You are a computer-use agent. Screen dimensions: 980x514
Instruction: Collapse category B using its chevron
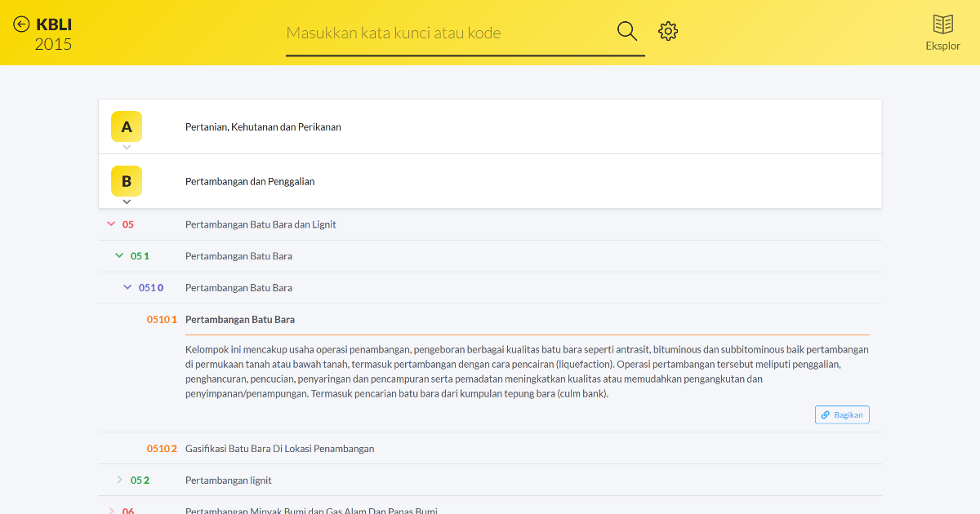[x=127, y=202]
